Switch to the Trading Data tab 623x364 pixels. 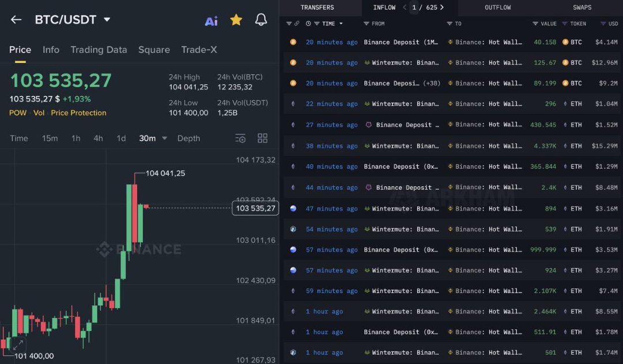99,50
